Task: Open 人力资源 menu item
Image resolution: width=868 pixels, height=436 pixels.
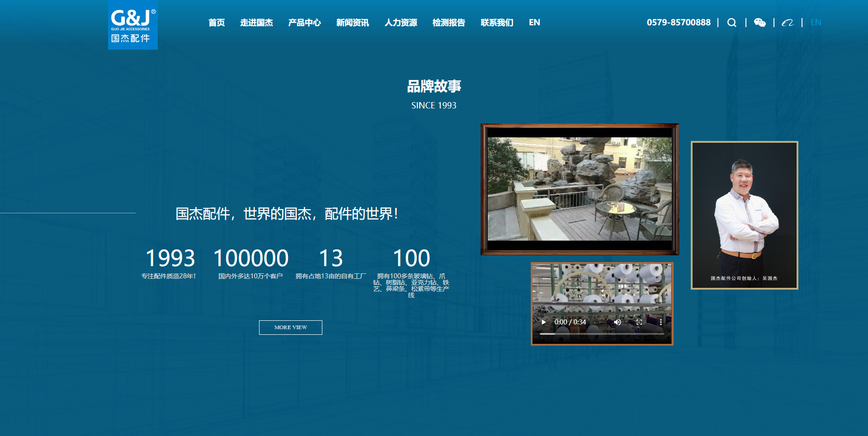Action: tap(401, 23)
